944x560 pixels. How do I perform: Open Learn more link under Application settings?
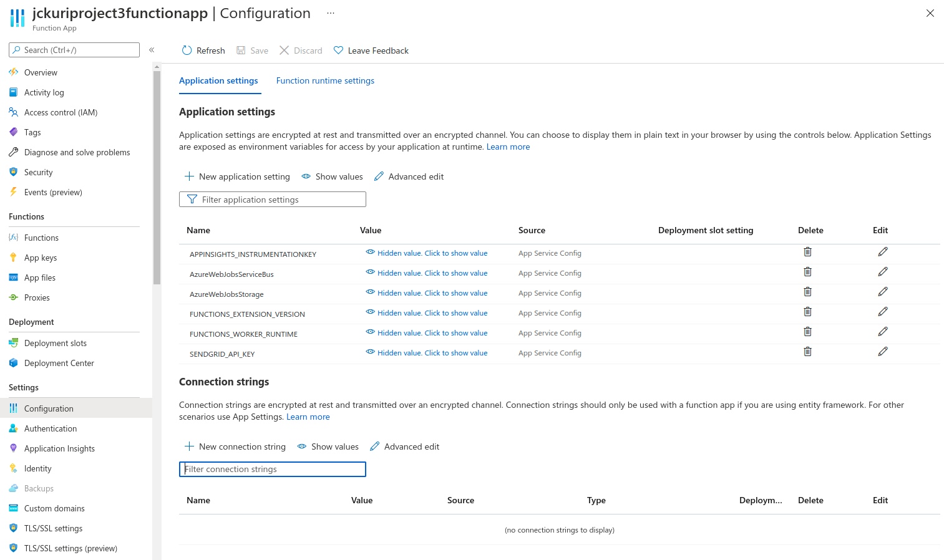508,147
